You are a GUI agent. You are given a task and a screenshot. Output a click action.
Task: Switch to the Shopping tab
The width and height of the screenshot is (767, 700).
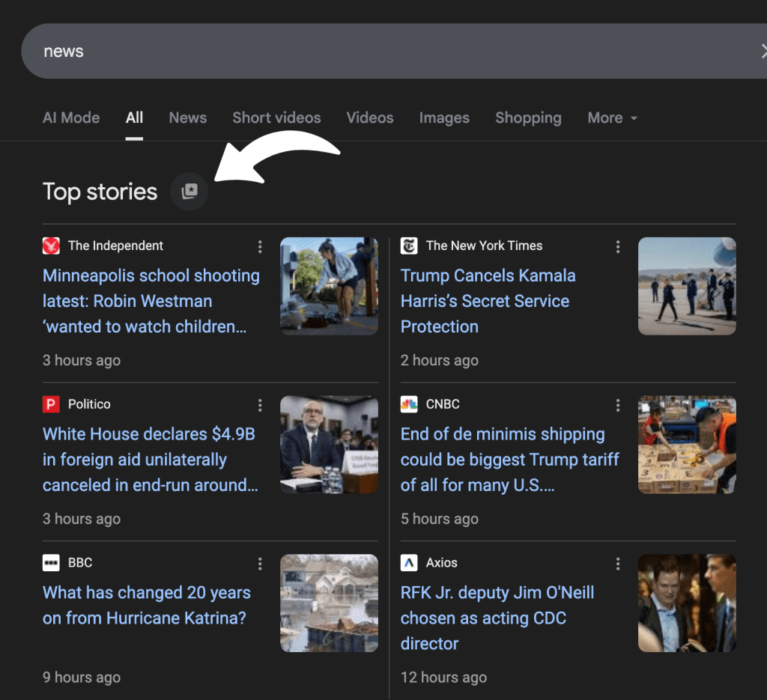coord(528,118)
